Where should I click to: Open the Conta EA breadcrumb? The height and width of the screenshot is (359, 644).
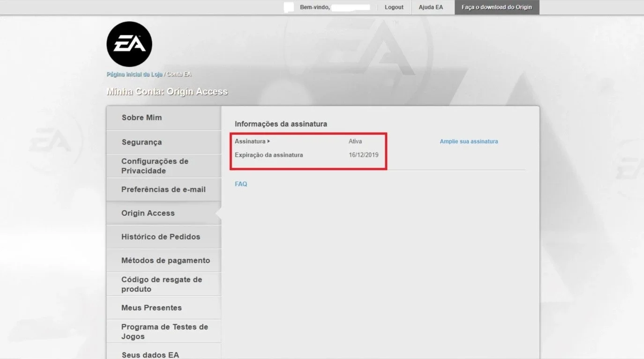179,74
